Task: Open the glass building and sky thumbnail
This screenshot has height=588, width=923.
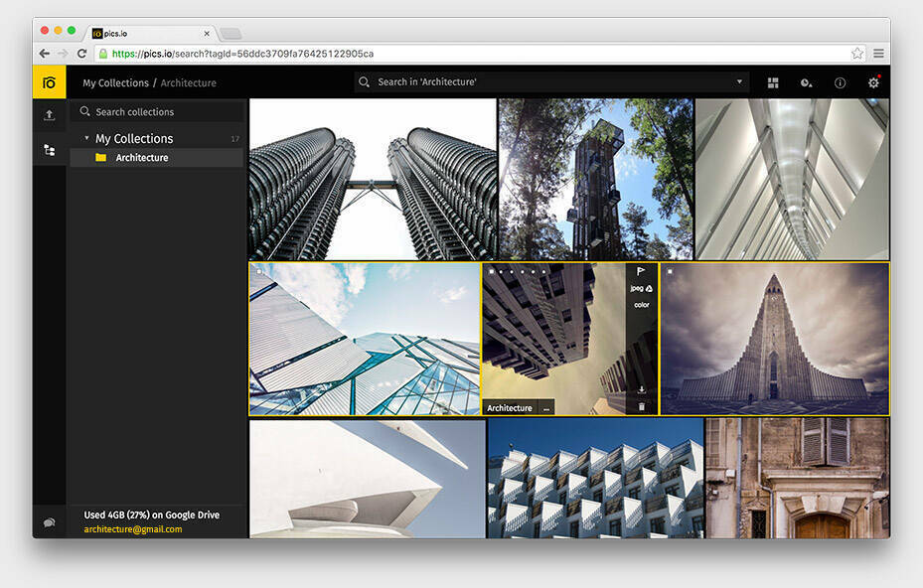Action: tap(365, 339)
